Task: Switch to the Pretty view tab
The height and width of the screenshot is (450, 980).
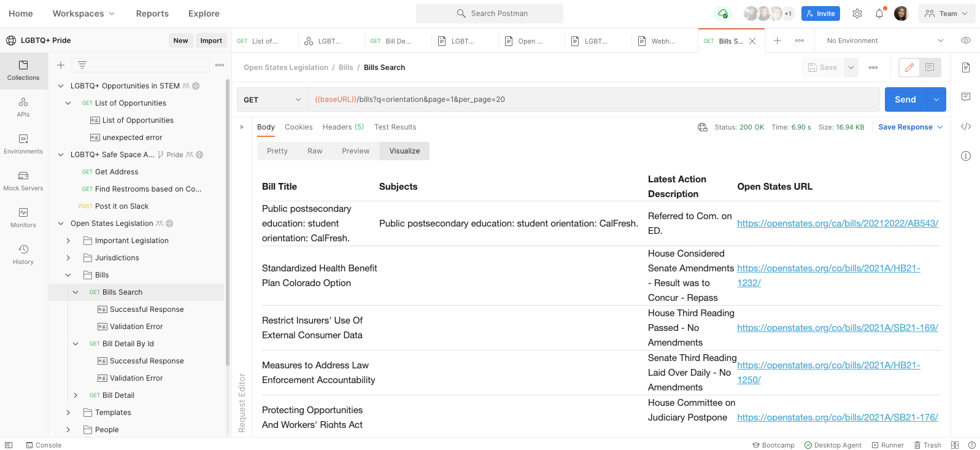Action: (277, 151)
